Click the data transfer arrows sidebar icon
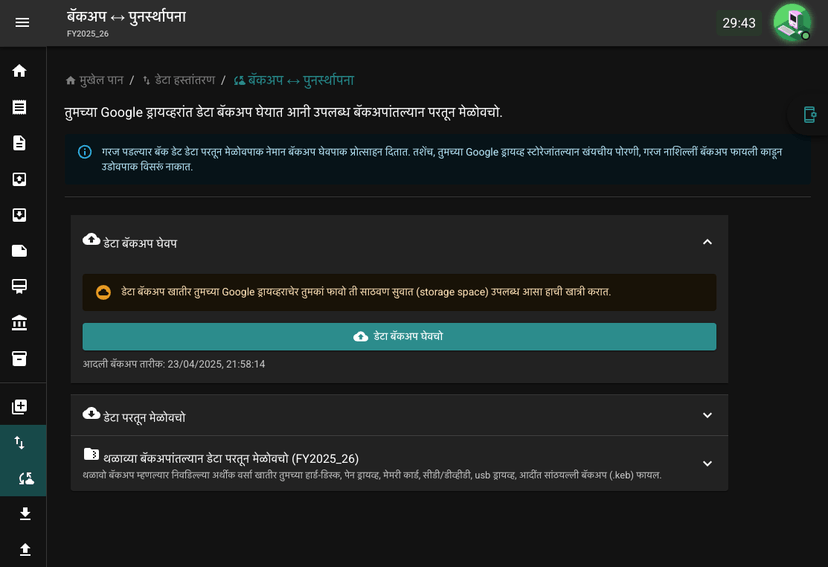 click(x=20, y=442)
